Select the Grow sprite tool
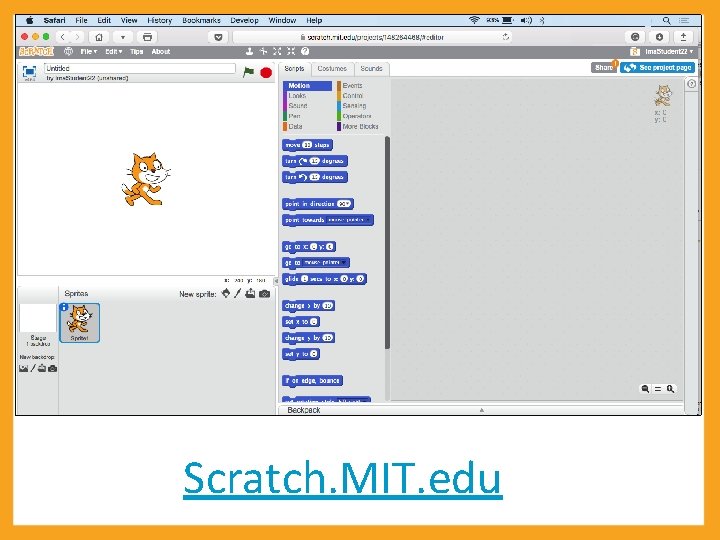The width and height of the screenshot is (720, 540). (277, 51)
